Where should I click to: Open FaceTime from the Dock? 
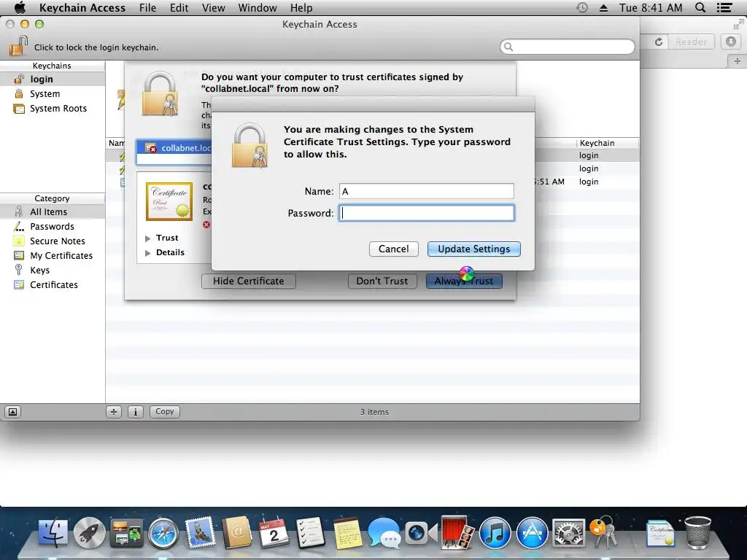(x=421, y=533)
